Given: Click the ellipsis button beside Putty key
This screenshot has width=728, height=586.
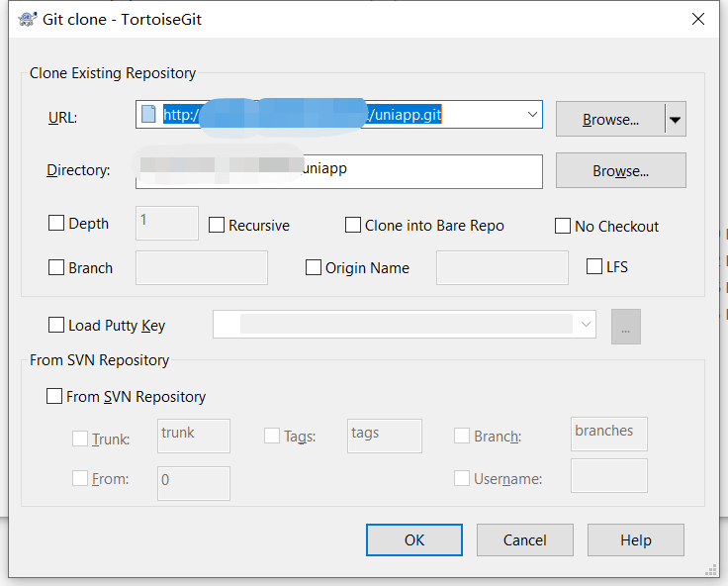Looking at the screenshot, I should (626, 327).
